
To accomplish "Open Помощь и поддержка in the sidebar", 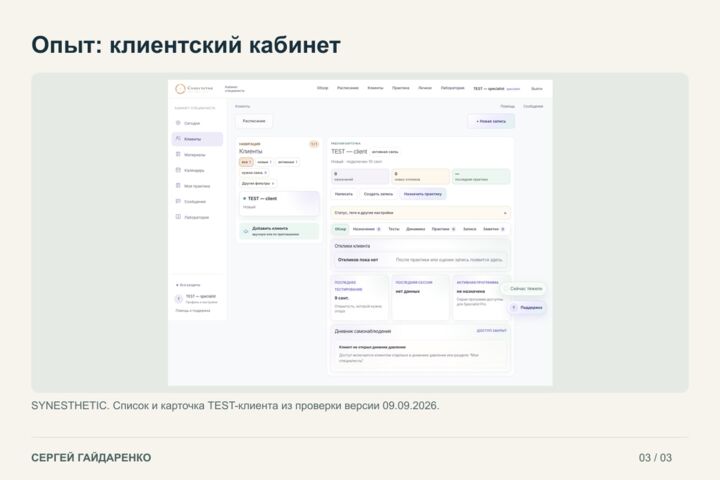I will click(193, 311).
